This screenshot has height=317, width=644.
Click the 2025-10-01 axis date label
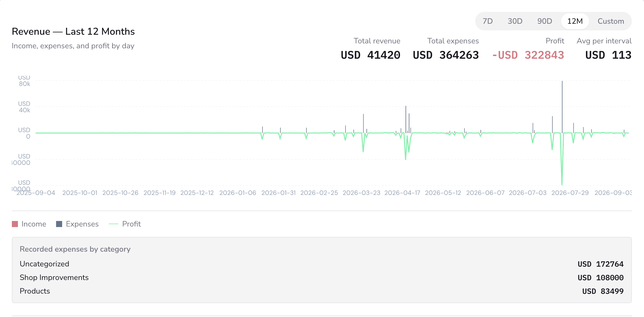[x=80, y=193]
